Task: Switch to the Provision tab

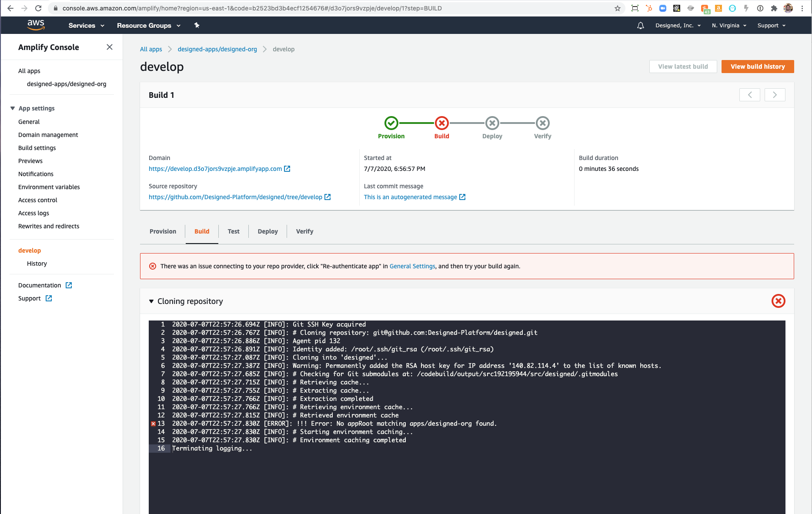Action: 163,231
